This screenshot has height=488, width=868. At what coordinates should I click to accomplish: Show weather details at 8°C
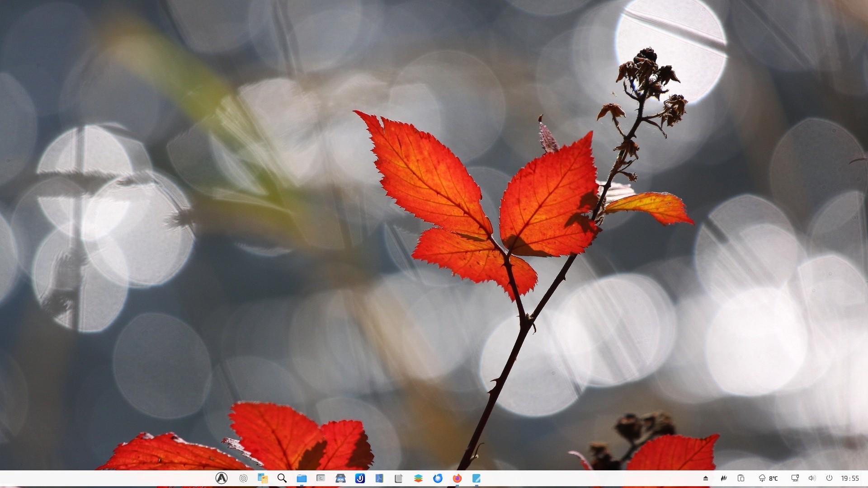tap(768, 478)
